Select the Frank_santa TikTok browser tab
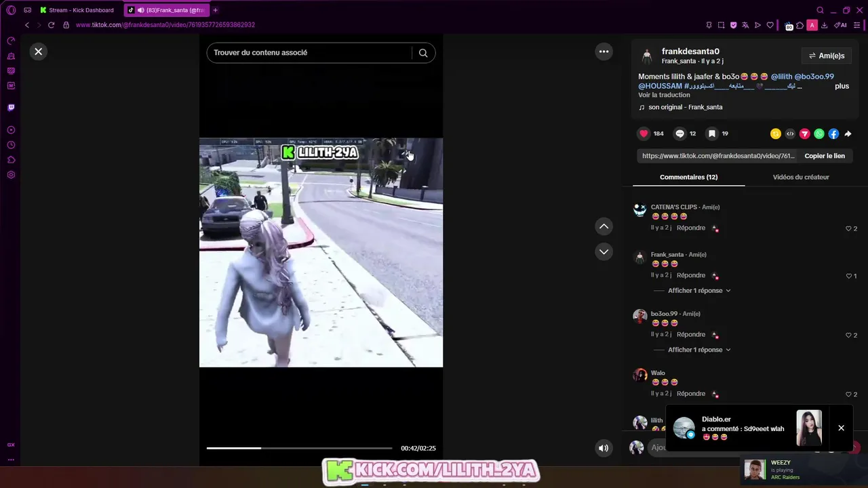Viewport: 868px width, 488px height. click(167, 10)
